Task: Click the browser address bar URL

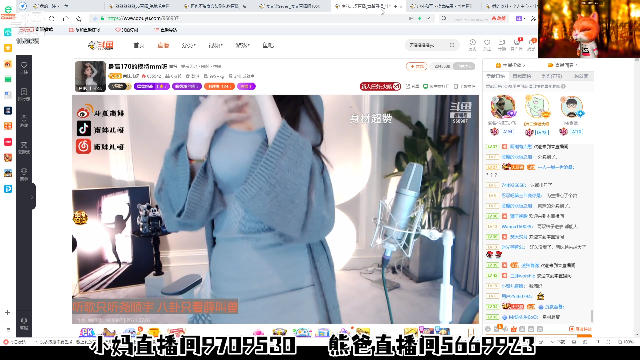Action: 143,18
